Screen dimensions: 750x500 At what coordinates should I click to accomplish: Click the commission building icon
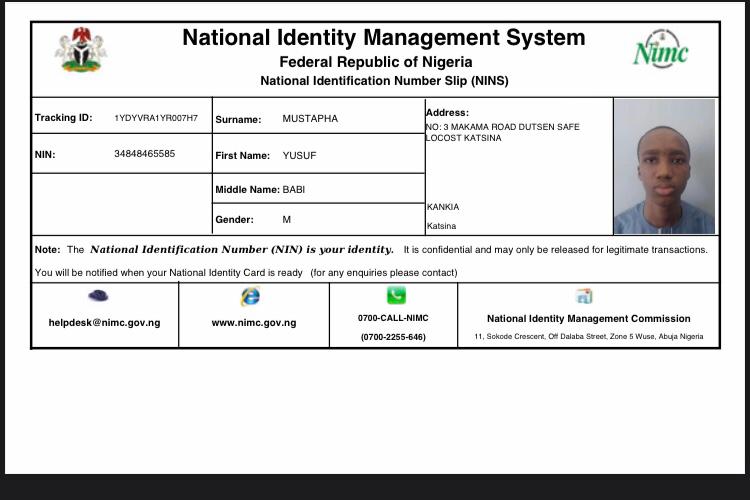[584, 296]
